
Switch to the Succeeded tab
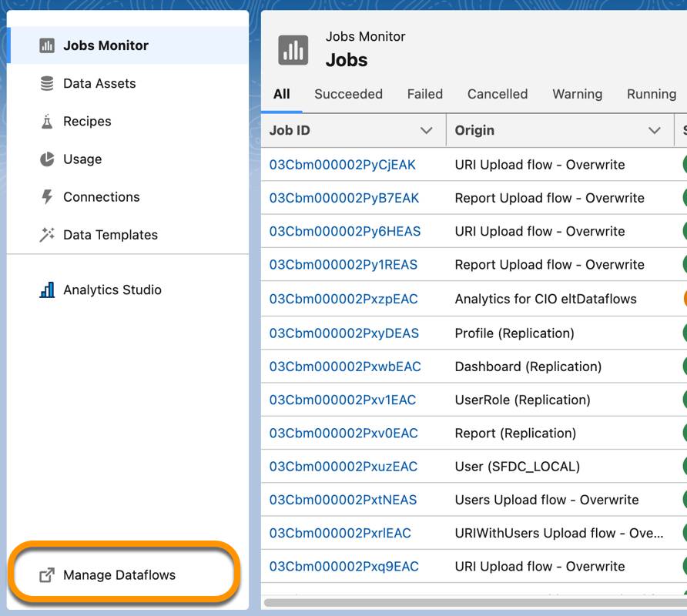point(348,94)
